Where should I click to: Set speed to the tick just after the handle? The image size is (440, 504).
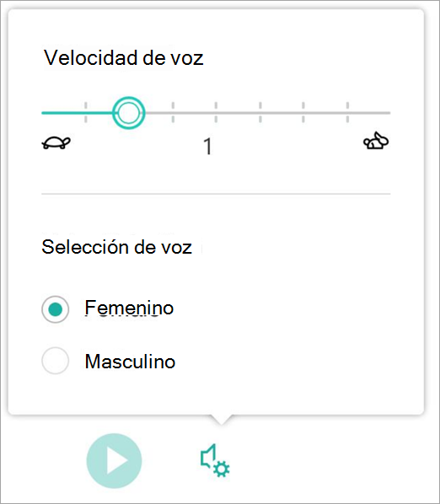(173, 112)
